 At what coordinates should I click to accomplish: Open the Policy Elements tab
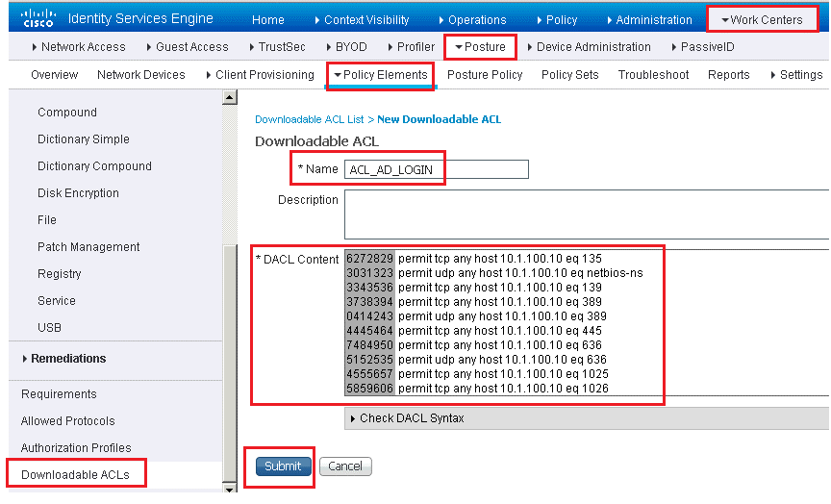381,75
